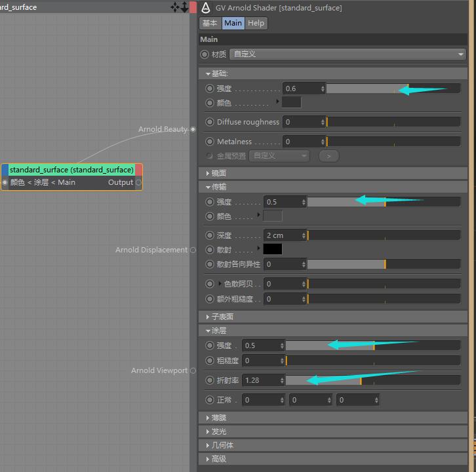
Task: Toggle 涂层 粗糙度 animation circle
Action: point(209,361)
